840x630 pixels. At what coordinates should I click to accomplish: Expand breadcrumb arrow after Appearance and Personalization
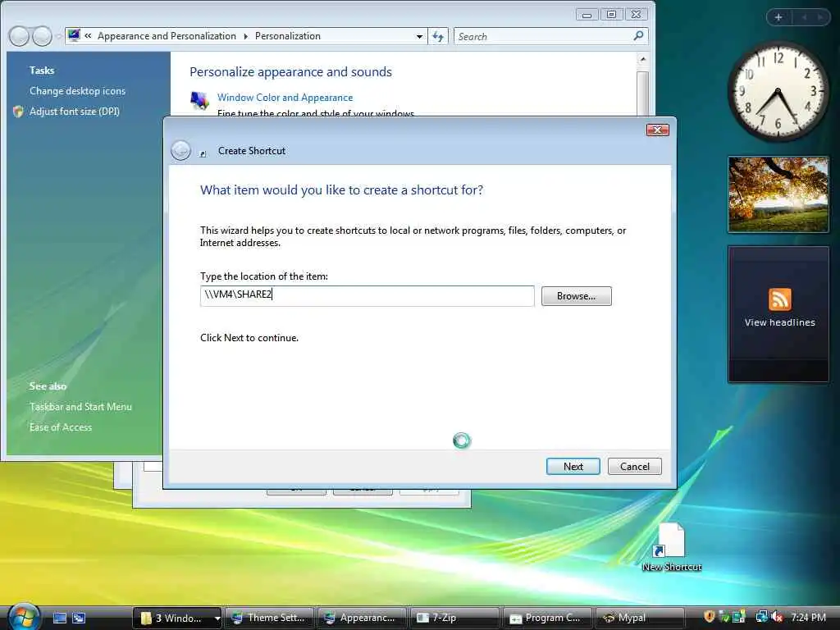[x=245, y=36]
